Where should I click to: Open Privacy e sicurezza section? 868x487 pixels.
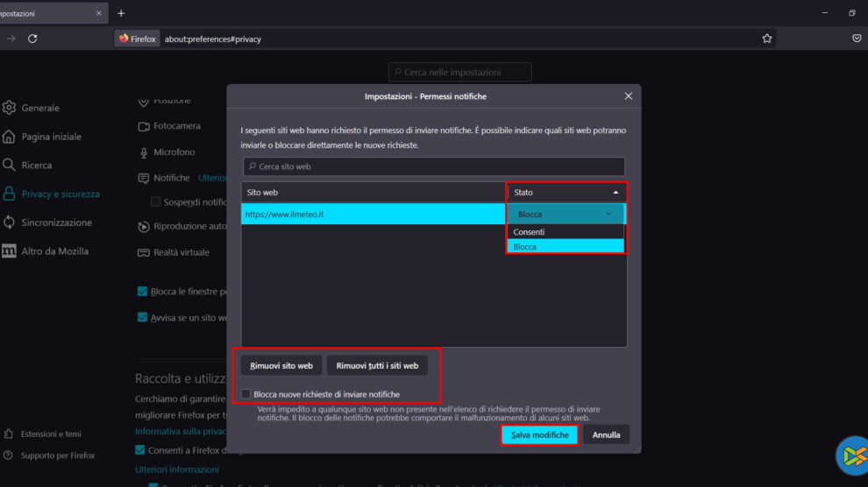coord(60,194)
